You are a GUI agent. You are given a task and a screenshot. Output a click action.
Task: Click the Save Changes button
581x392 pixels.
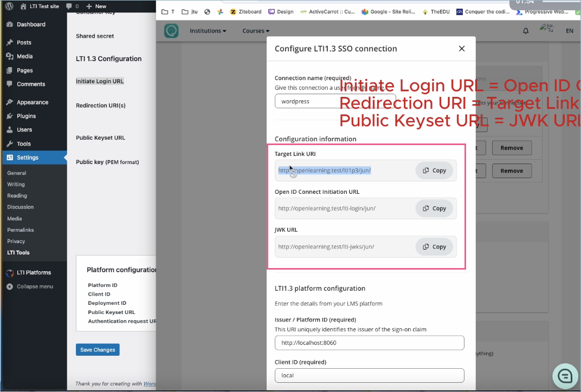pyautogui.click(x=98, y=350)
